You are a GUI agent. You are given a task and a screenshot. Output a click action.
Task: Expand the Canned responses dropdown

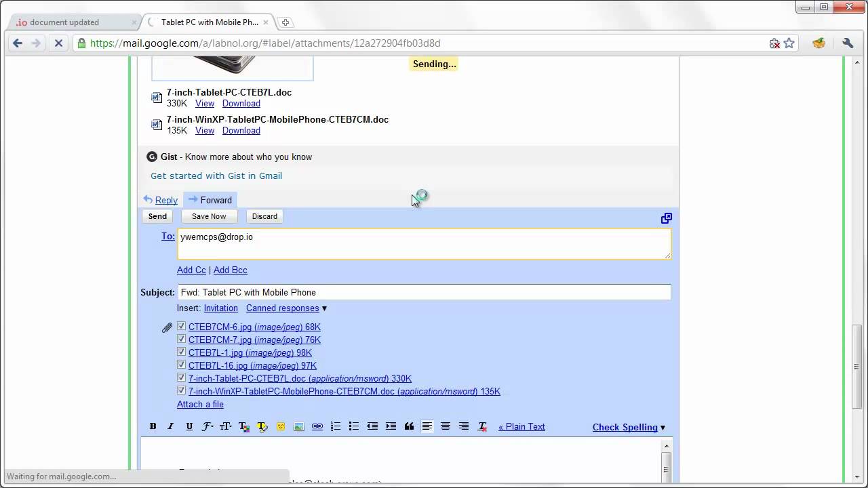tap(286, 308)
